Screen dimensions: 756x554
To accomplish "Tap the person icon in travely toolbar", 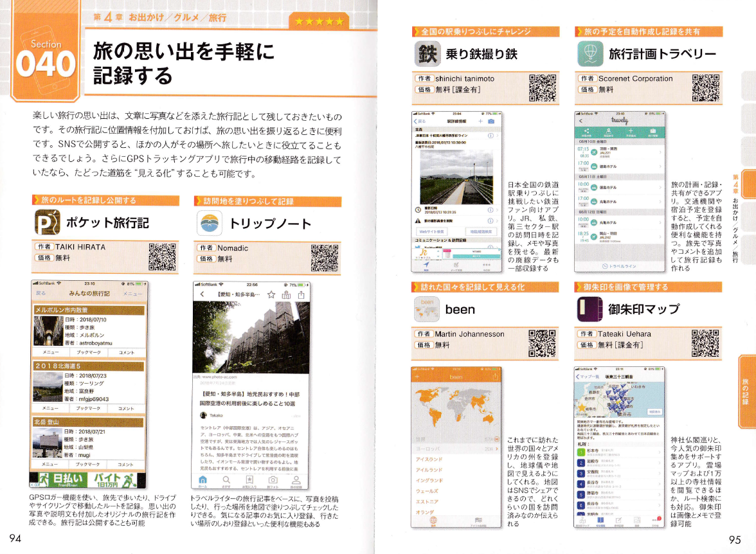I will 609,132.
